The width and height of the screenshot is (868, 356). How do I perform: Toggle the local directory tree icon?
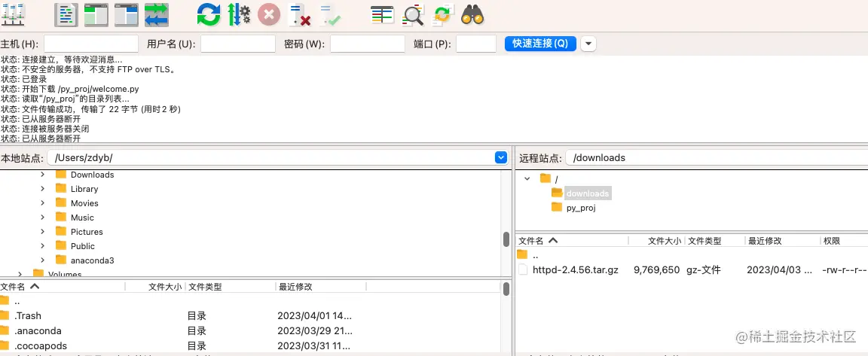pos(96,15)
